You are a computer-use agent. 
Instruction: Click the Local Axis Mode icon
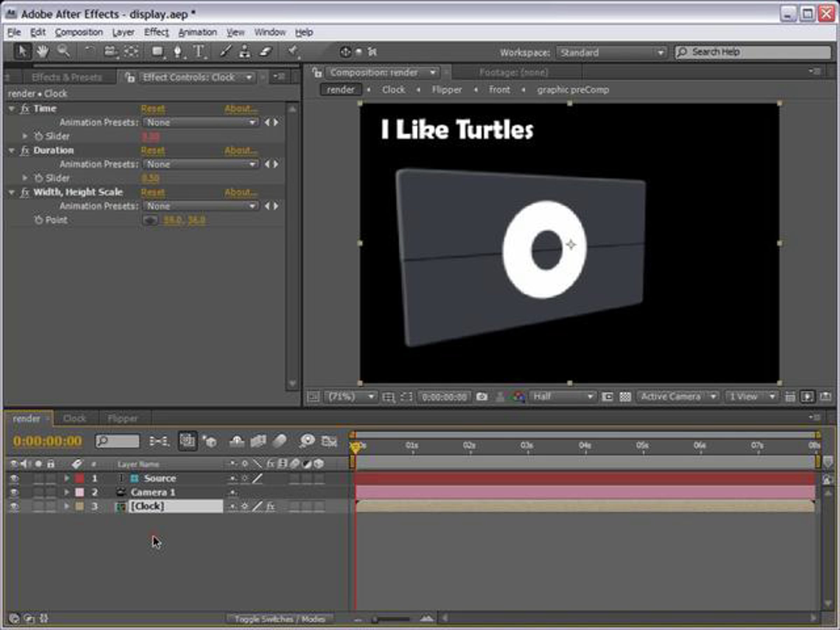point(345,52)
